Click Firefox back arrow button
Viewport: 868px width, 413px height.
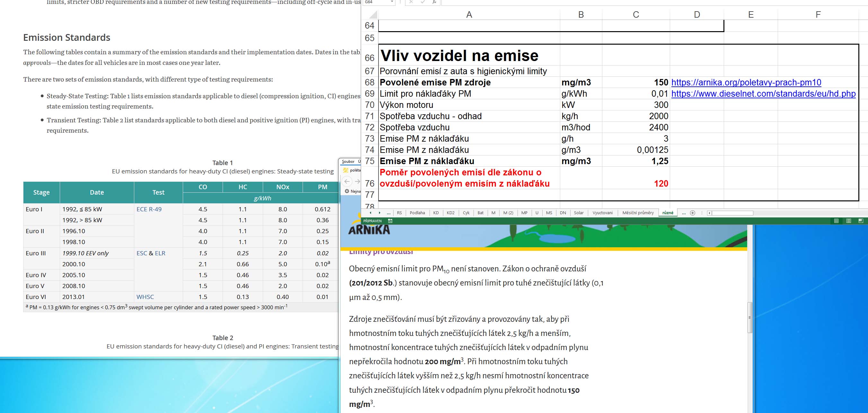point(347,181)
